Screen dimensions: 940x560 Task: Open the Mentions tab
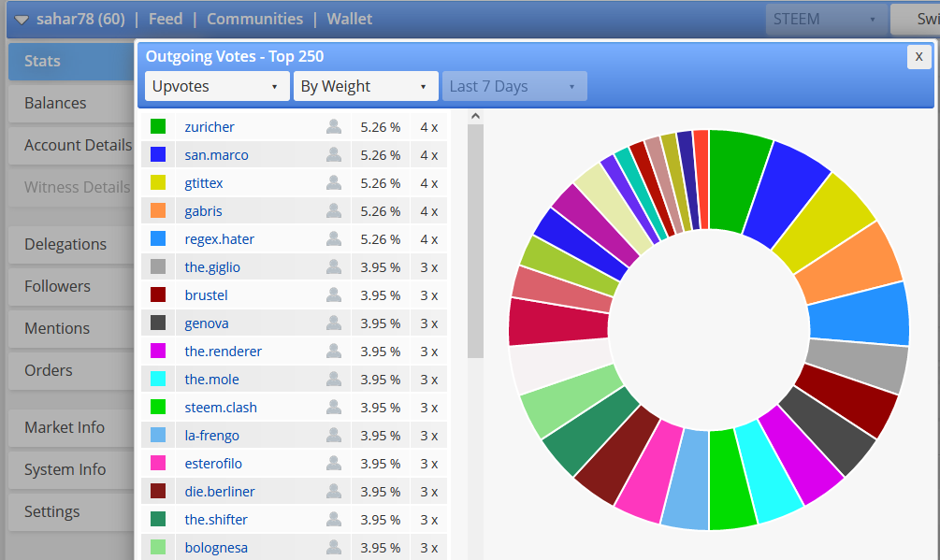click(71, 328)
